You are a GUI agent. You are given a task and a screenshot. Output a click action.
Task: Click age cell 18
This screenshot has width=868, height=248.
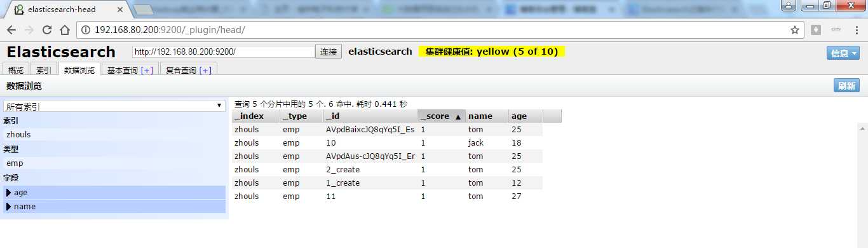tap(516, 142)
